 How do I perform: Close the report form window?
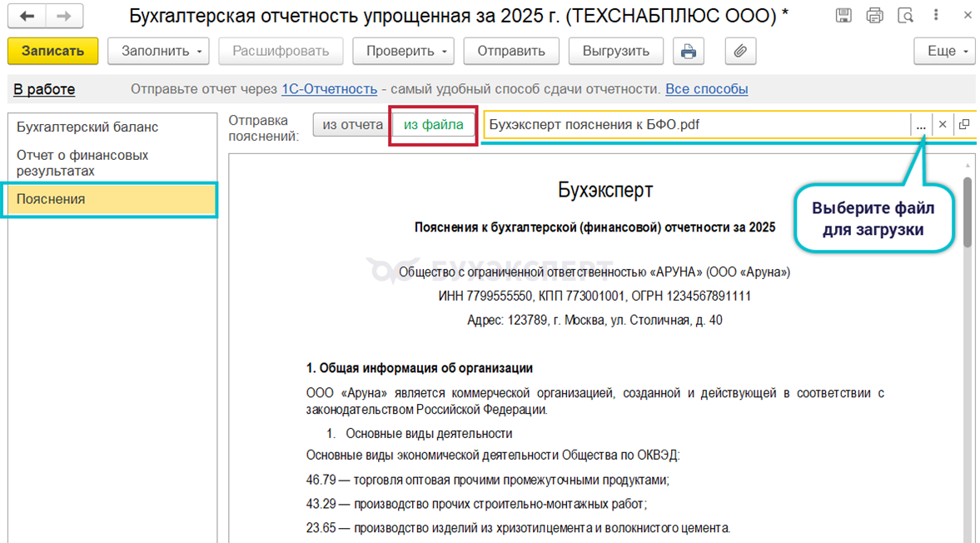point(967,15)
